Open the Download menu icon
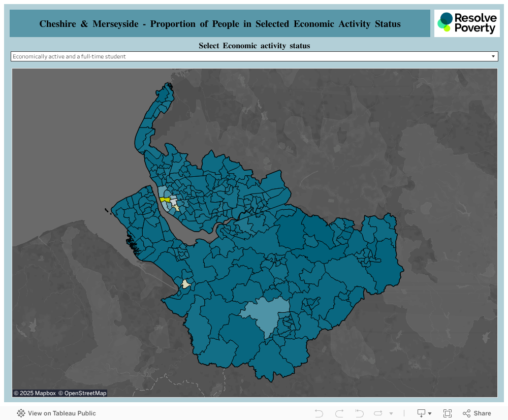Image resolution: width=508 pixels, height=420 pixels. click(x=424, y=413)
